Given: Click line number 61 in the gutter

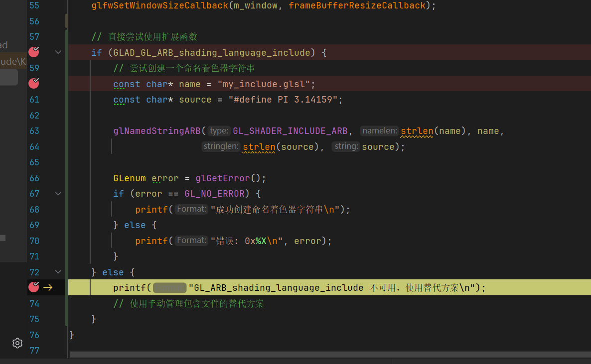Looking at the screenshot, I should [34, 100].
